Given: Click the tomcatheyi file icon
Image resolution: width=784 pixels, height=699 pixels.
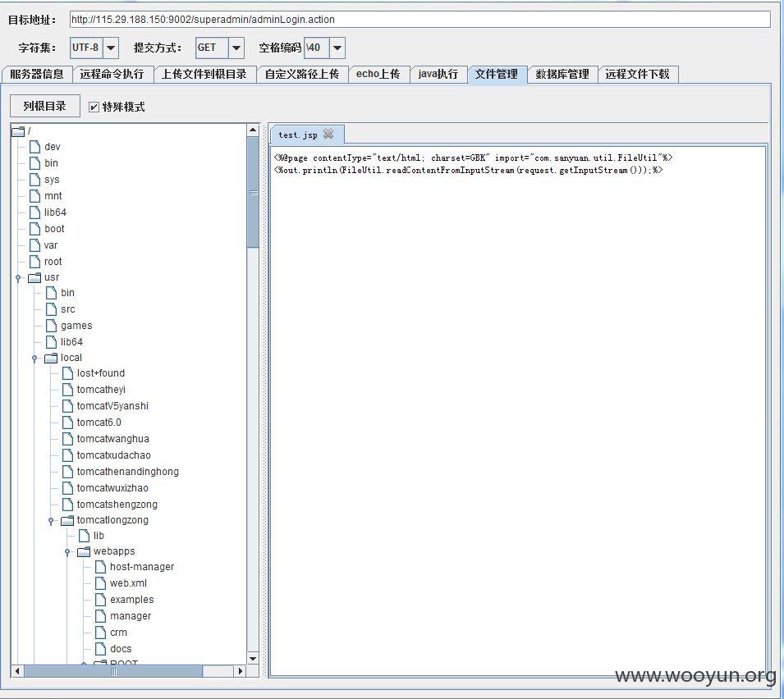Looking at the screenshot, I should 67,390.
